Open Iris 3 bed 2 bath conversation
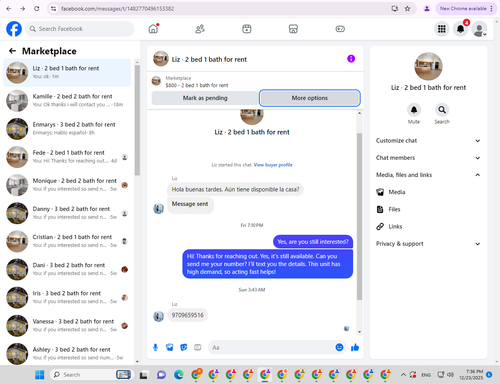The height and width of the screenshot is (384, 500). coord(67,297)
